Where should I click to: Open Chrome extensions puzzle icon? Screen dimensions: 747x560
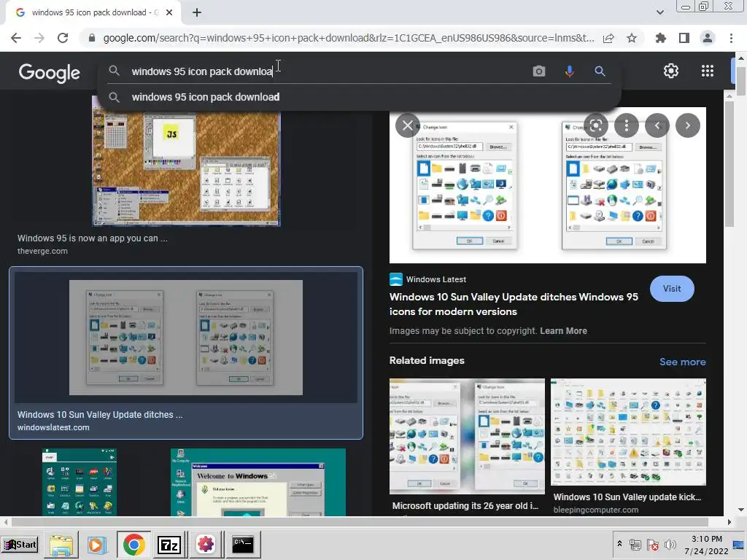click(660, 38)
